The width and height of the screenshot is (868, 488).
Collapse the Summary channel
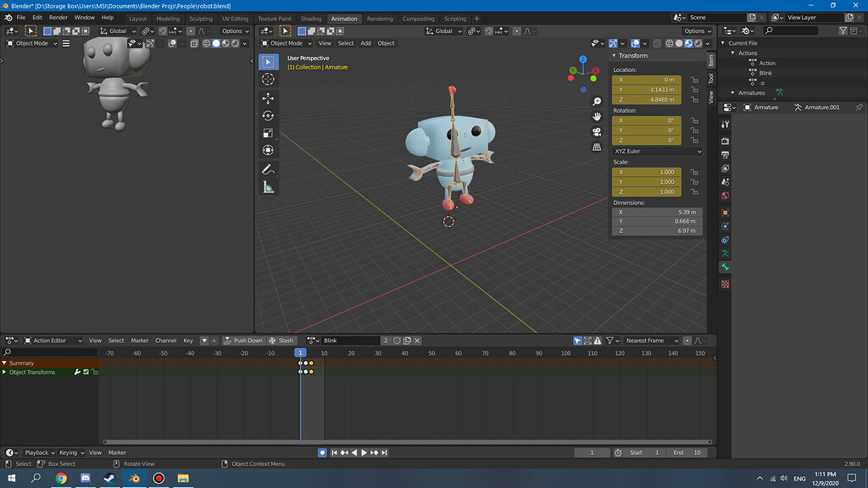[4, 363]
